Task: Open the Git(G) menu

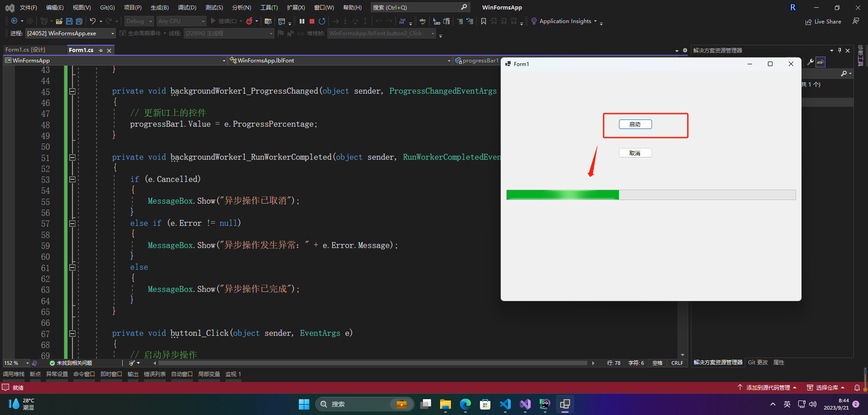Action: point(107,8)
